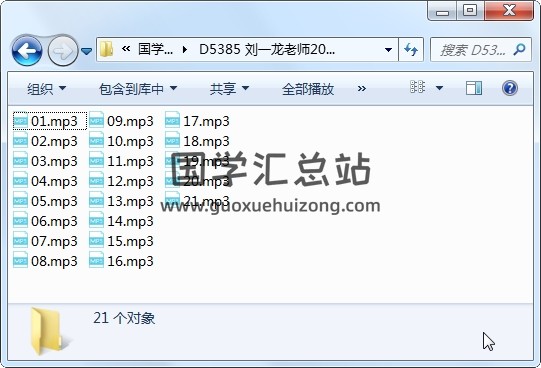This screenshot has width=541, height=368.
Task: Click the folder icon in address bar
Action: (106, 50)
